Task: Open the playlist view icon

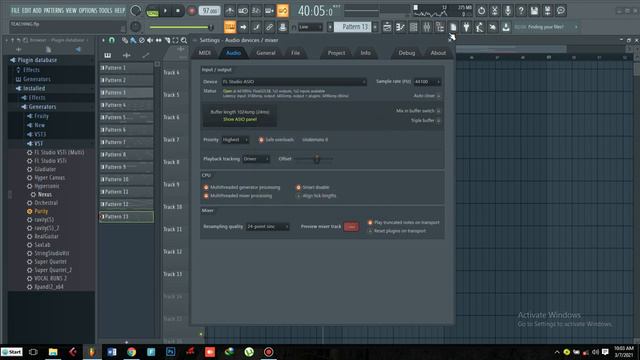Action: [x=387, y=27]
